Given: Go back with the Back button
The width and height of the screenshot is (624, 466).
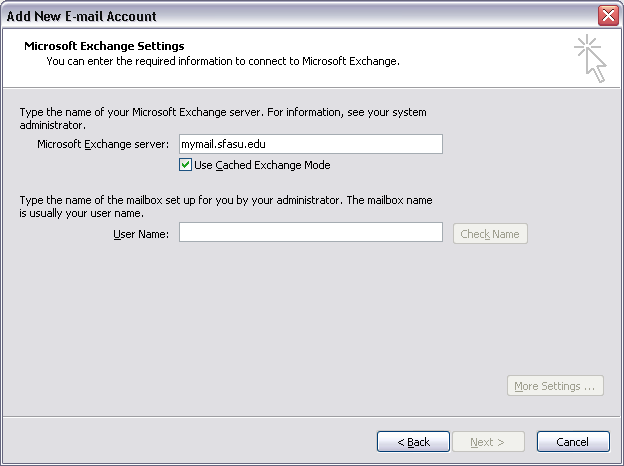Looking at the screenshot, I should pyautogui.click(x=413, y=442).
